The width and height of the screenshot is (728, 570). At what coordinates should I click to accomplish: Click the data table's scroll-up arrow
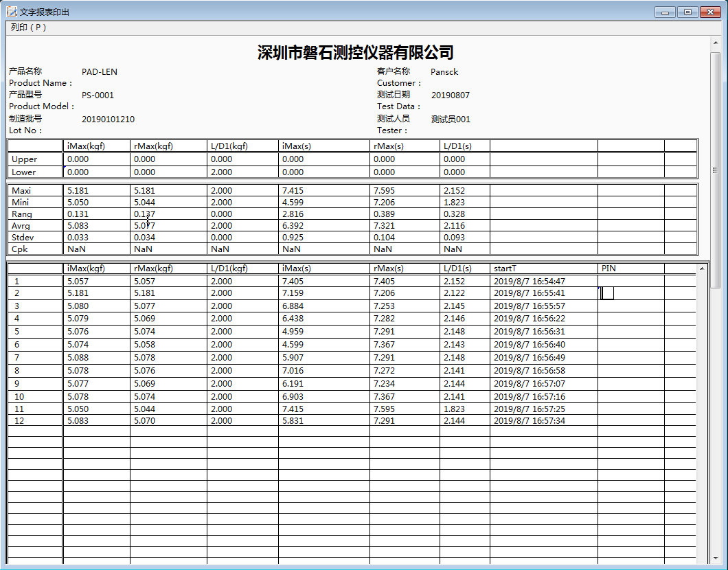pyautogui.click(x=701, y=269)
